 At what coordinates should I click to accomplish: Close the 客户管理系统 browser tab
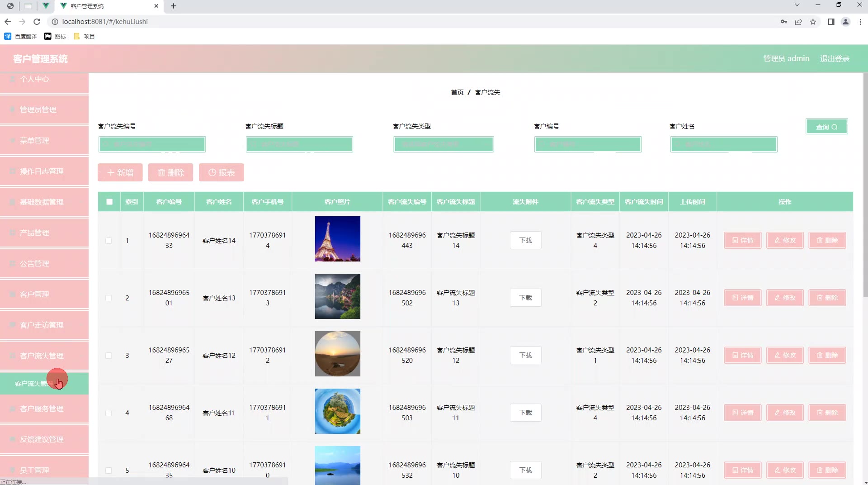tap(156, 6)
